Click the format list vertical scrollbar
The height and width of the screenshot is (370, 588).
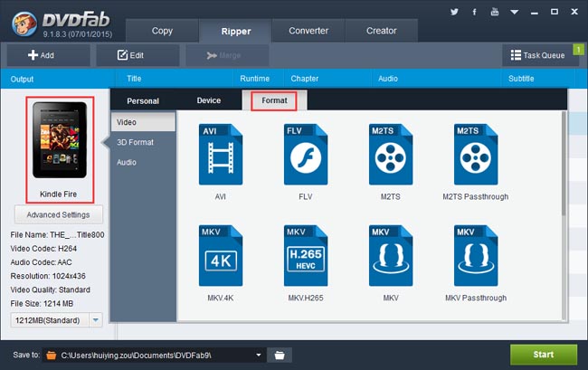click(x=564, y=164)
